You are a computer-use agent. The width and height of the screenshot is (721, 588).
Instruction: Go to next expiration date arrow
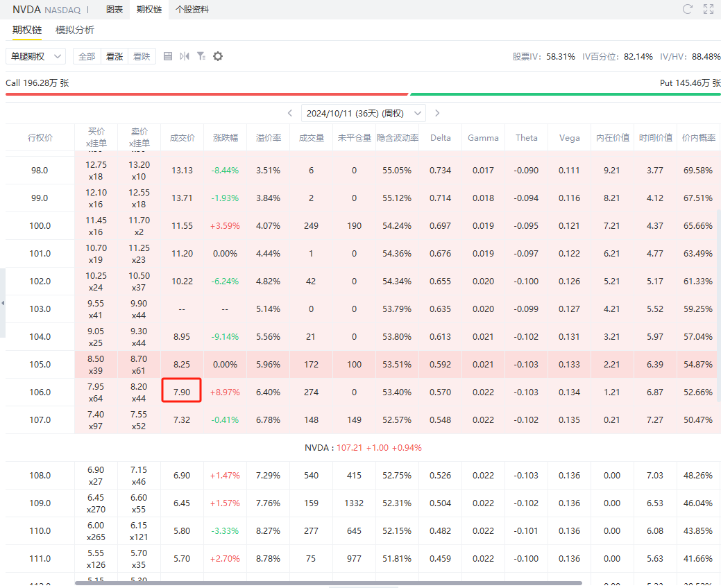[x=437, y=113]
